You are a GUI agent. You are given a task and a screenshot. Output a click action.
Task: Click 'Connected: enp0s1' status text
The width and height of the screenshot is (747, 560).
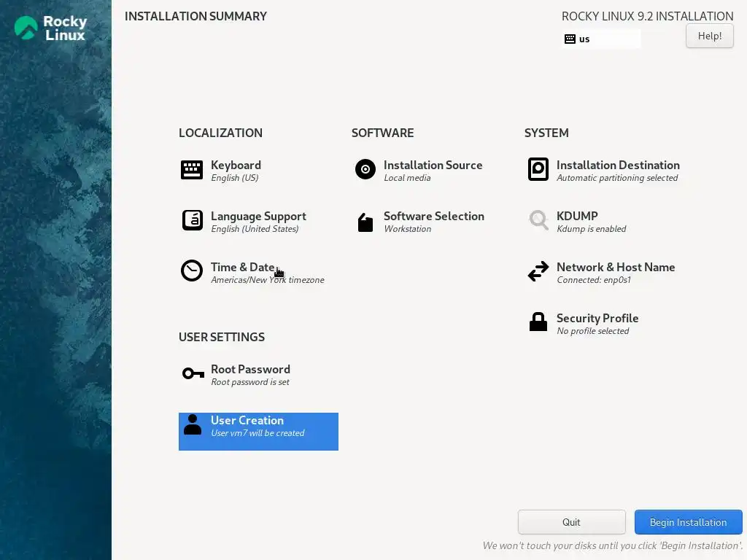(x=594, y=280)
